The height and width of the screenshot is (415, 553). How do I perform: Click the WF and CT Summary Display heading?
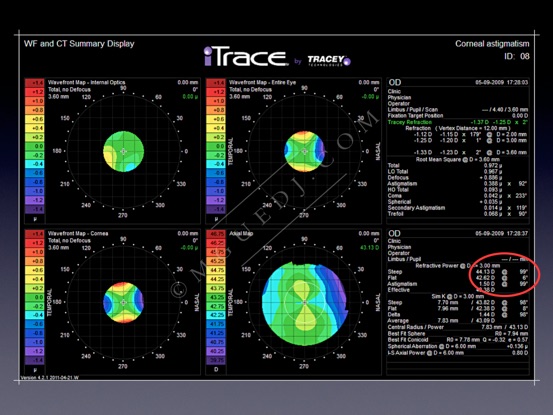(79, 44)
